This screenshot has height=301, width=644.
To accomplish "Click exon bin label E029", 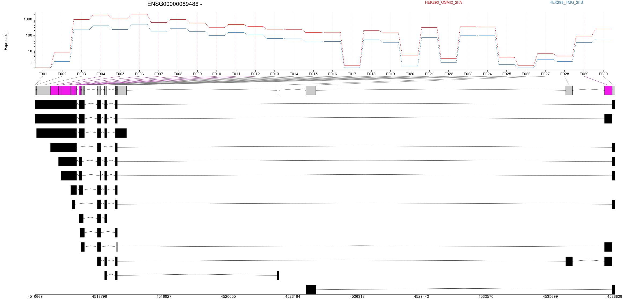I will tap(584, 74).
